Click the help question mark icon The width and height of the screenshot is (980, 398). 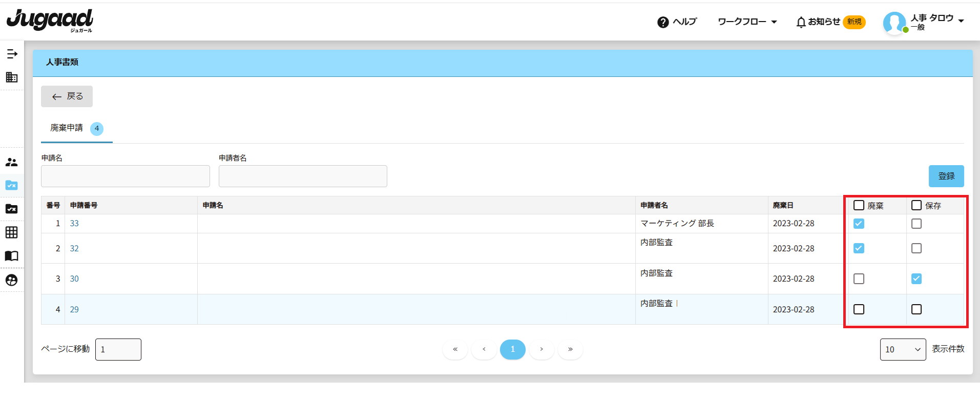tap(663, 22)
